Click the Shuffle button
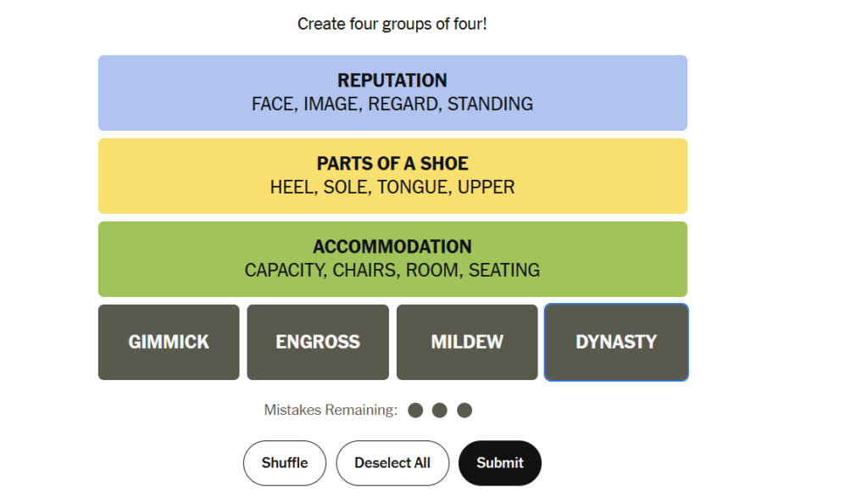This screenshot has width=868, height=504. pyautogui.click(x=285, y=463)
